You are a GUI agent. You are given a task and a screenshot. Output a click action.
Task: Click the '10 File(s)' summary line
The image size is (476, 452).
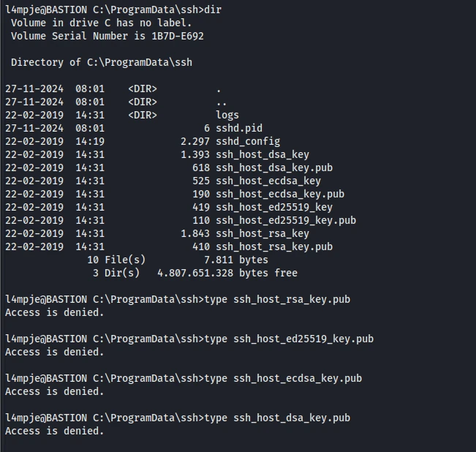click(178, 260)
